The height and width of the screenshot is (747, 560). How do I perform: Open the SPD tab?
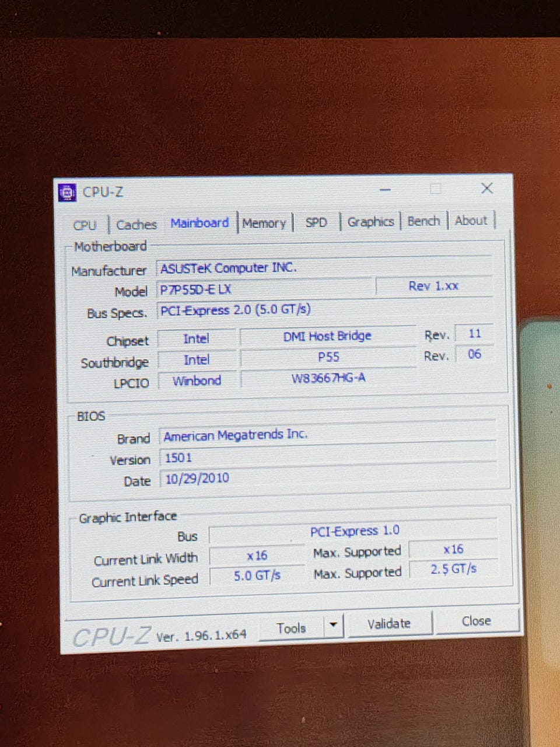coord(316,222)
